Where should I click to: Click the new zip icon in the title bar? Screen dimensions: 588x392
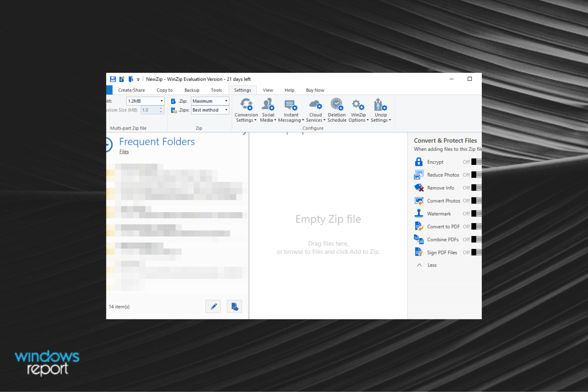pos(122,79)
